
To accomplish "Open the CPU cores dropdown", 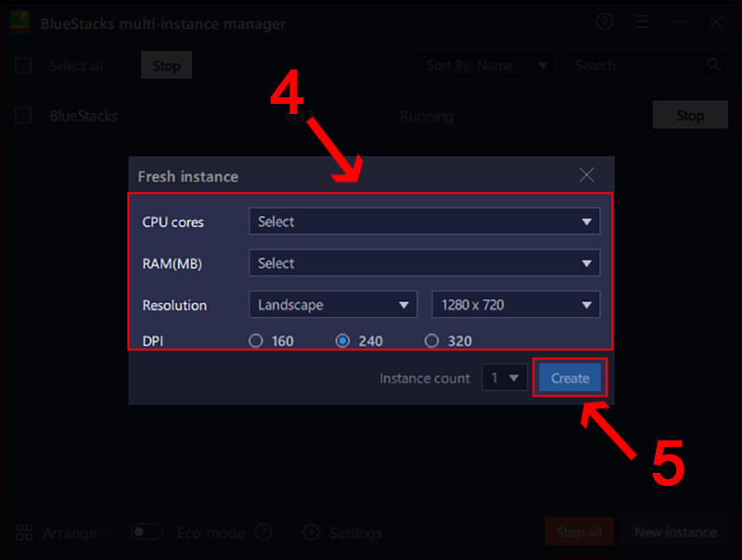I will coord(424,222).
